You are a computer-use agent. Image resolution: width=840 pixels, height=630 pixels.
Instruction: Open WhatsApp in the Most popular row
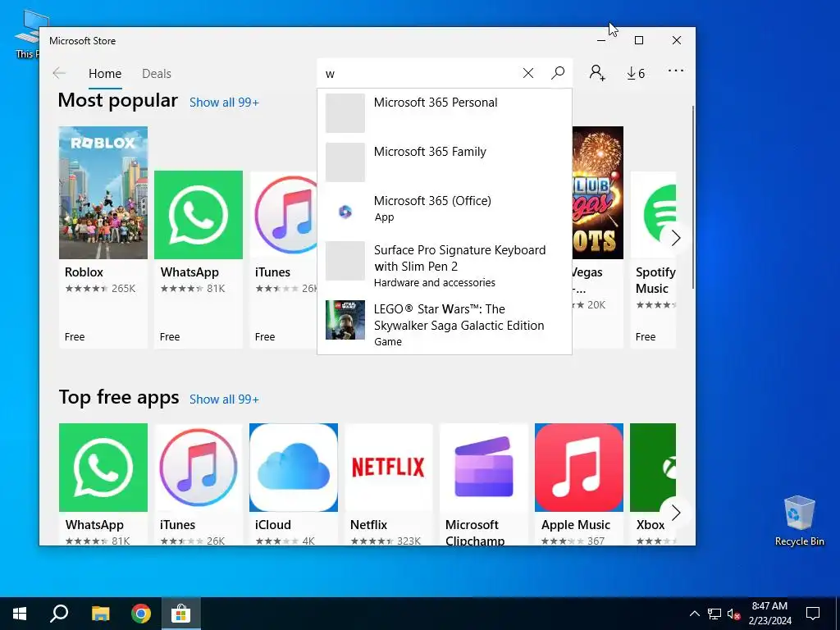coord(199,259)
